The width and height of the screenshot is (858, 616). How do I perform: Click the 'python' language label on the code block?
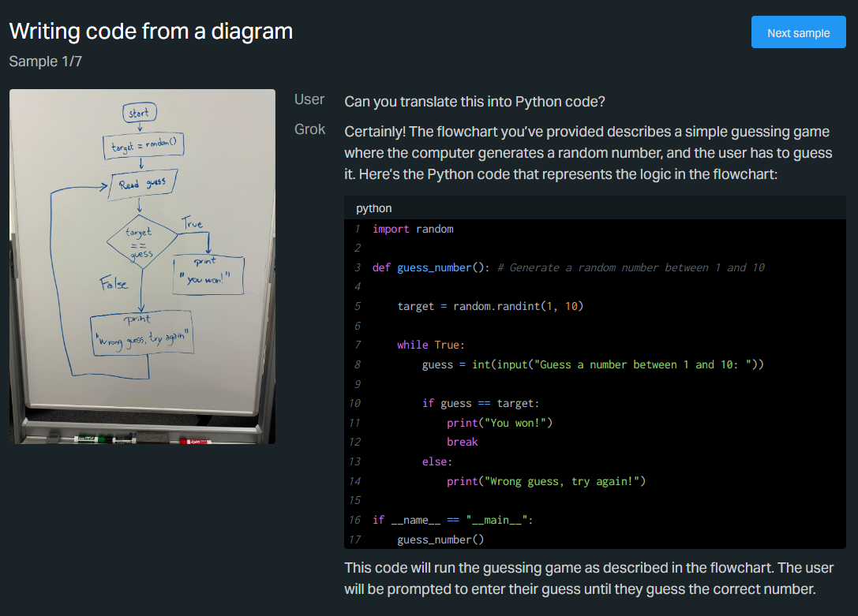click(x=373, y=208)
